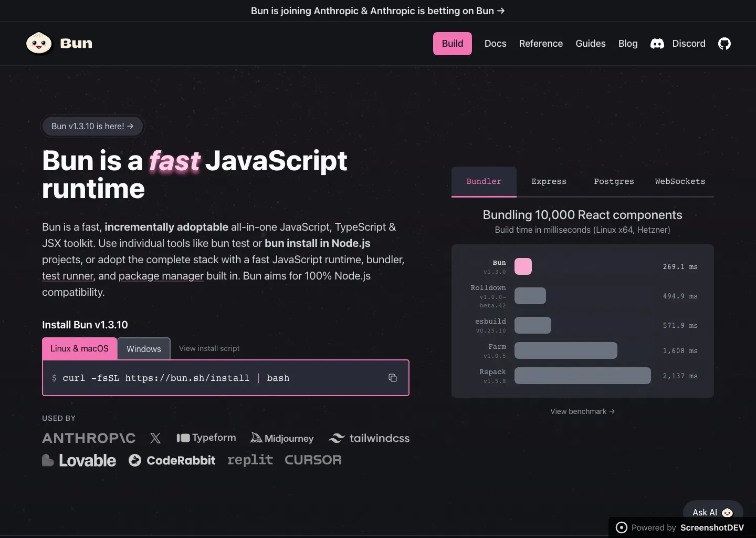Click the replit logo
This screenshot has width=756, height=538.
click(250, 460)
